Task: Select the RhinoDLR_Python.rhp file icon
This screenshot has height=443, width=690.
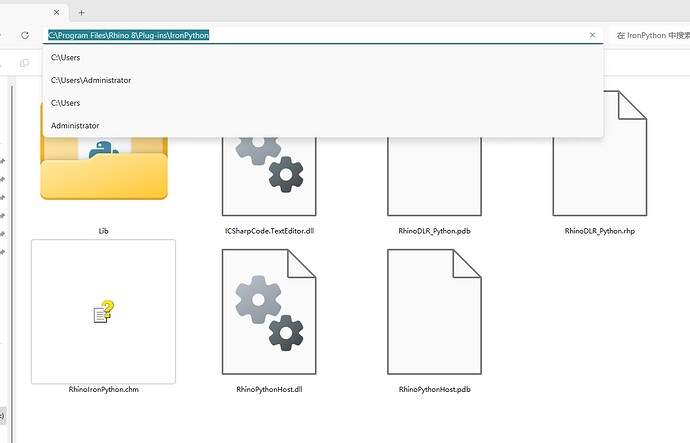Action: pyautogui.click(x=600, y=153)
